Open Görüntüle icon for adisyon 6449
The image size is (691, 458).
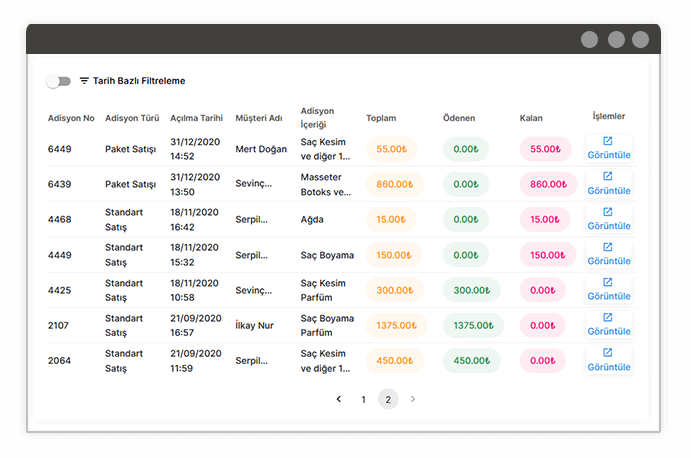[608, 141]
